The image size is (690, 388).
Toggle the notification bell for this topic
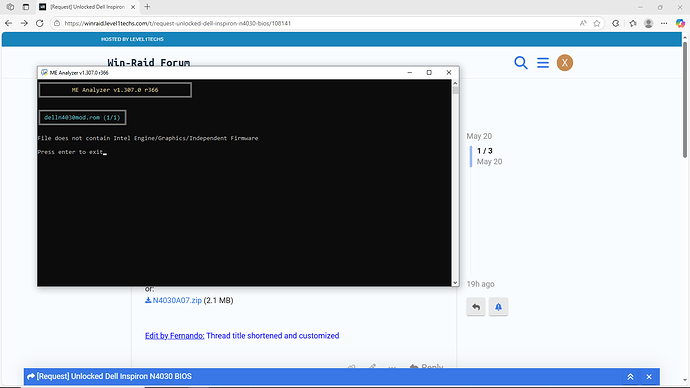498,307
